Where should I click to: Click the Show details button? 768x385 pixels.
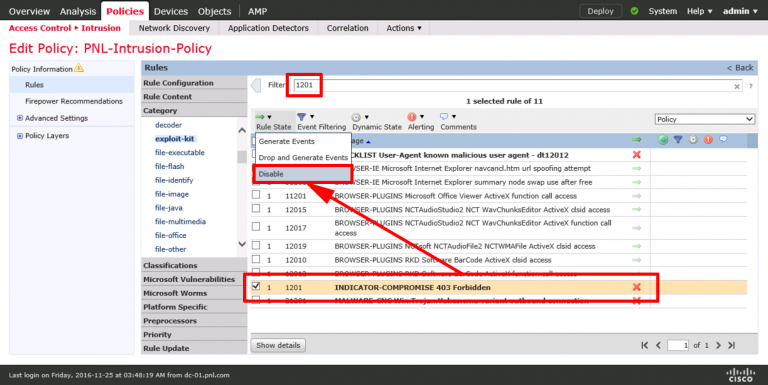278,345
